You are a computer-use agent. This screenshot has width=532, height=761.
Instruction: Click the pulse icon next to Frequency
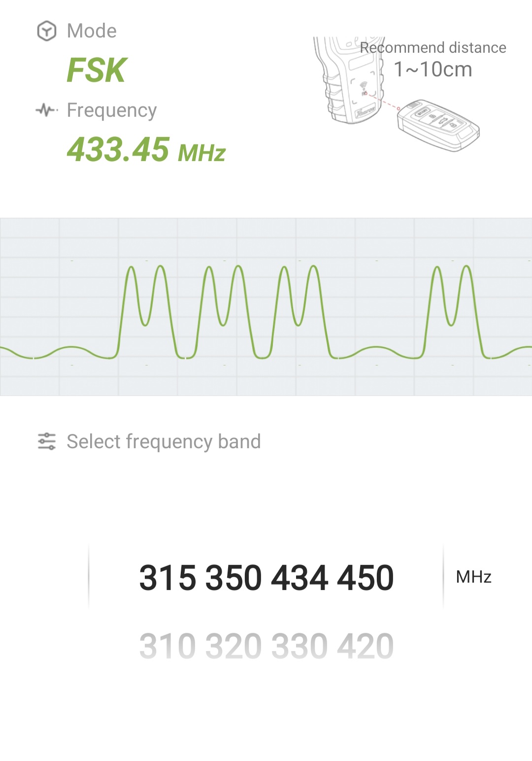pyautogui.click(x=47, y=110)
